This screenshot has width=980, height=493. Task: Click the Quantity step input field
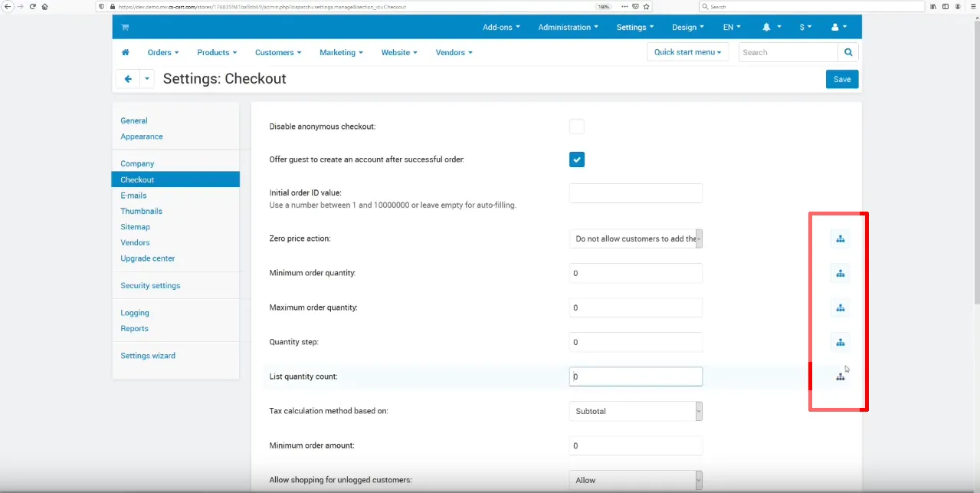pos(636,342)
